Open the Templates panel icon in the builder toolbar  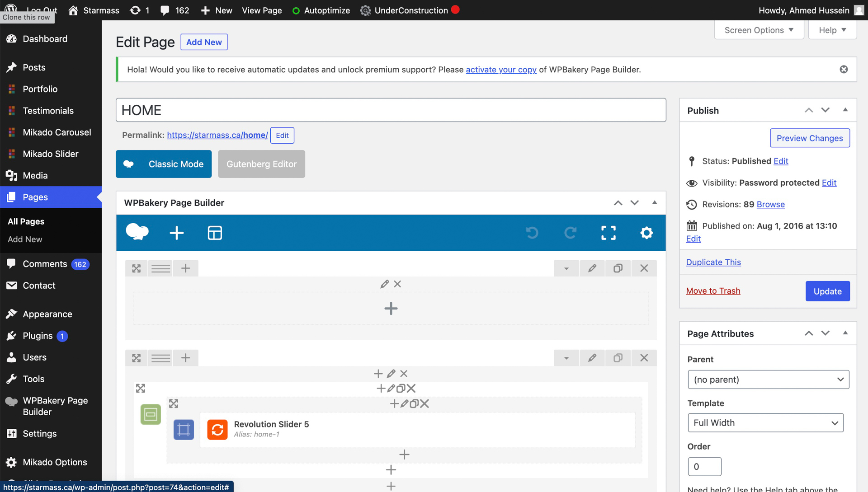tap(215, 233)
